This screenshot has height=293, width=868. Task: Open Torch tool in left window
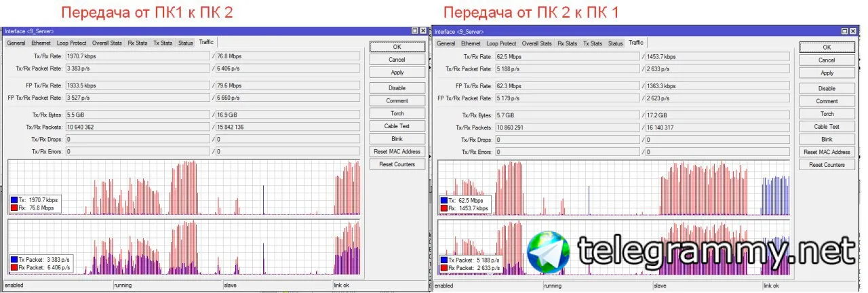[x=397, y=113]
